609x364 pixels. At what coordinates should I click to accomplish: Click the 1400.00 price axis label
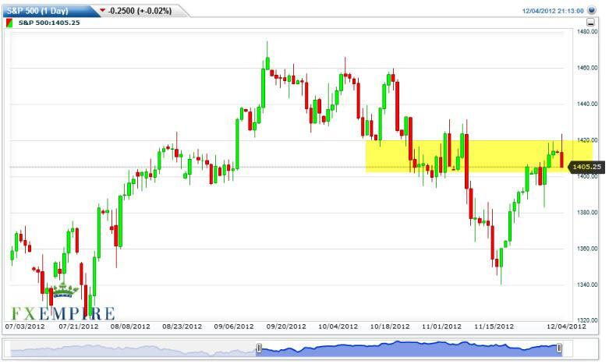pyautogui.click(x=587, y=177)
